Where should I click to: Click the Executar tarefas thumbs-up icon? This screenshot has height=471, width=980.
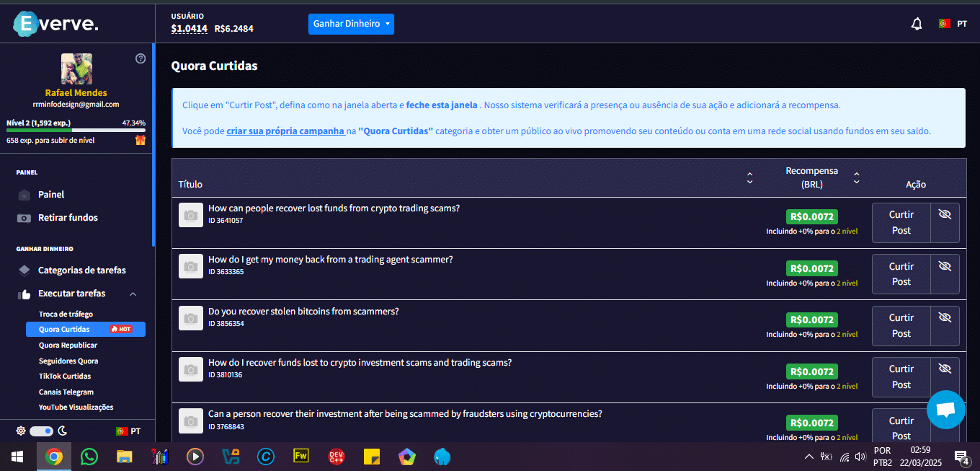click(24, 294)
